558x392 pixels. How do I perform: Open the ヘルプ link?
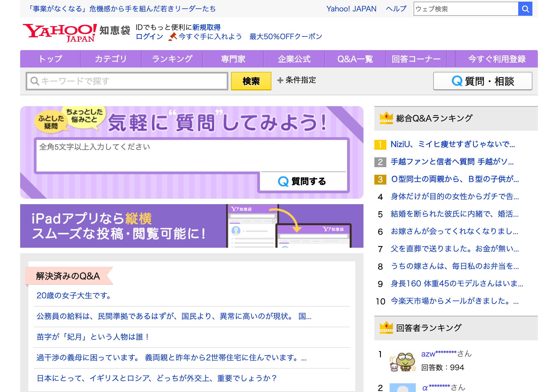pyautogui.click(x=396, y=9)
